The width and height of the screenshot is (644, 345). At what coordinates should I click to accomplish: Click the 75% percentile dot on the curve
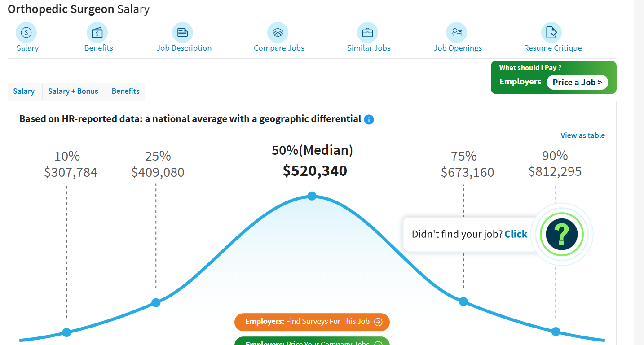pyautogui.click(x=463, y=301)
